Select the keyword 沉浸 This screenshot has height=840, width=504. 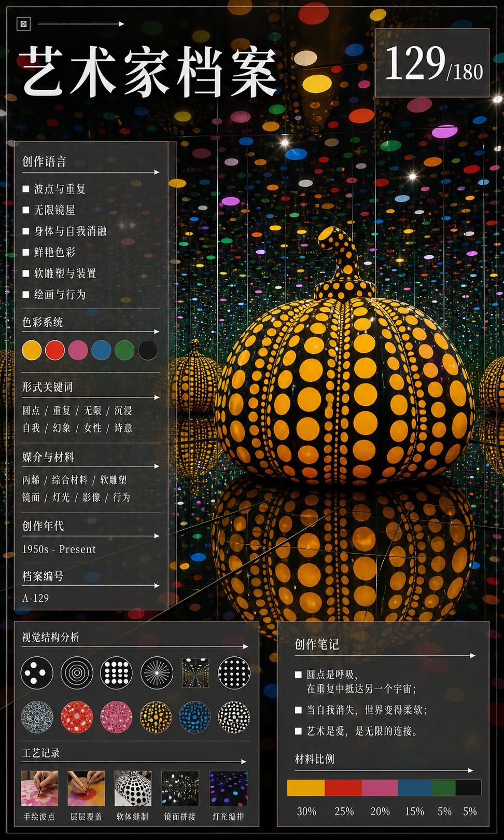[123, 410]
